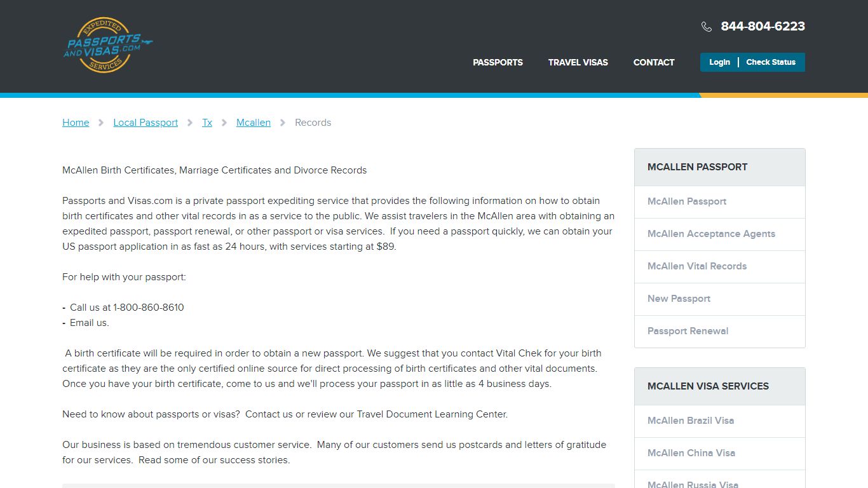Click the Travel Document Learning Center text
The height and width of the screenshot is (488, 868).
pyautogui.click(x=432, y=414)
